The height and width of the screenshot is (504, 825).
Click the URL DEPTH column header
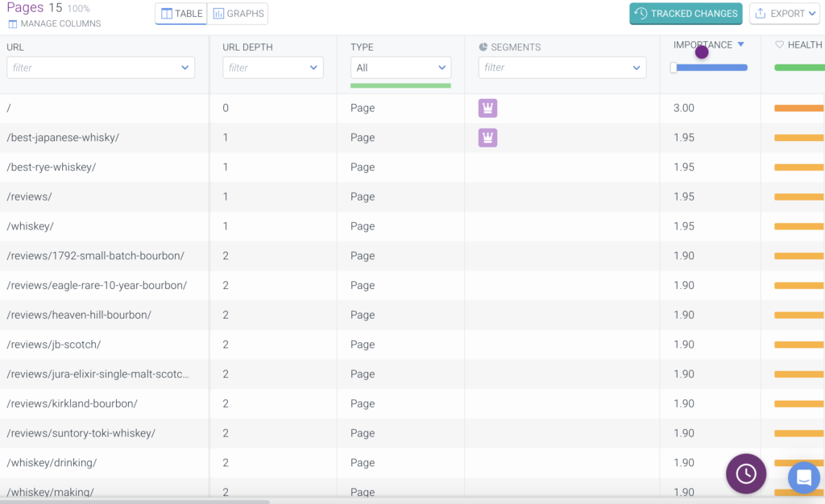[x=247, y=47]
